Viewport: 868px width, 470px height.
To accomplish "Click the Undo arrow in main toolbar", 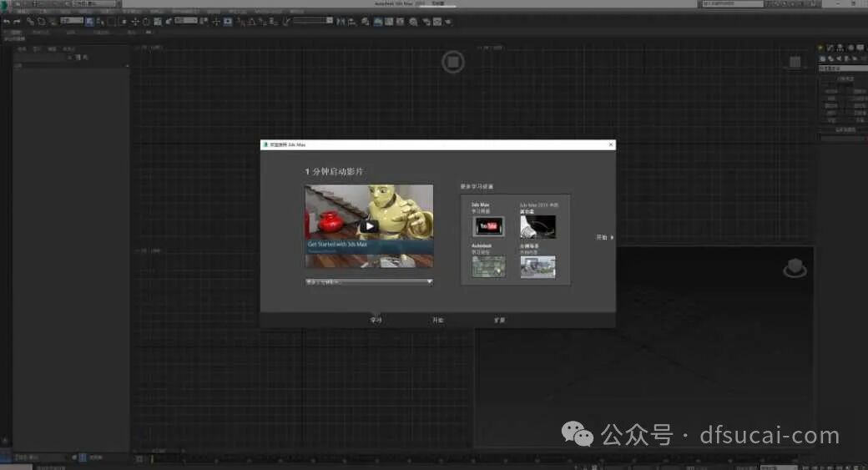I will point(7,22).
